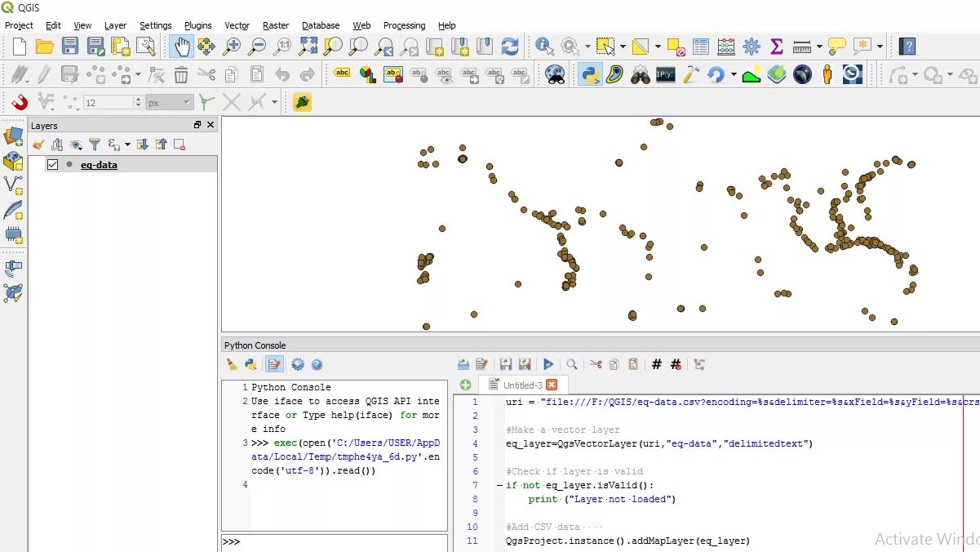Open the Vector menu
Image resolution: width=980 pixels, height=552 pixels.
237,25
